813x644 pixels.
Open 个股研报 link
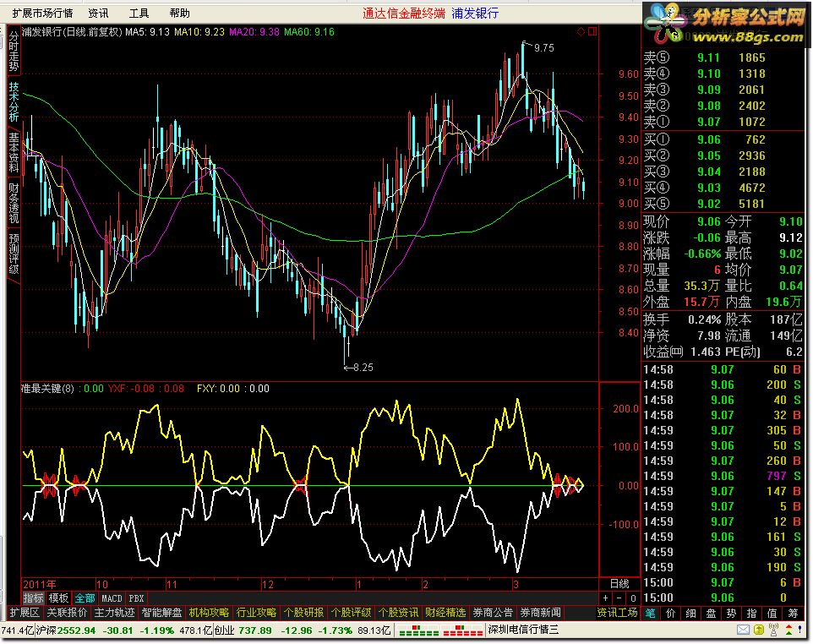point(303,613)
